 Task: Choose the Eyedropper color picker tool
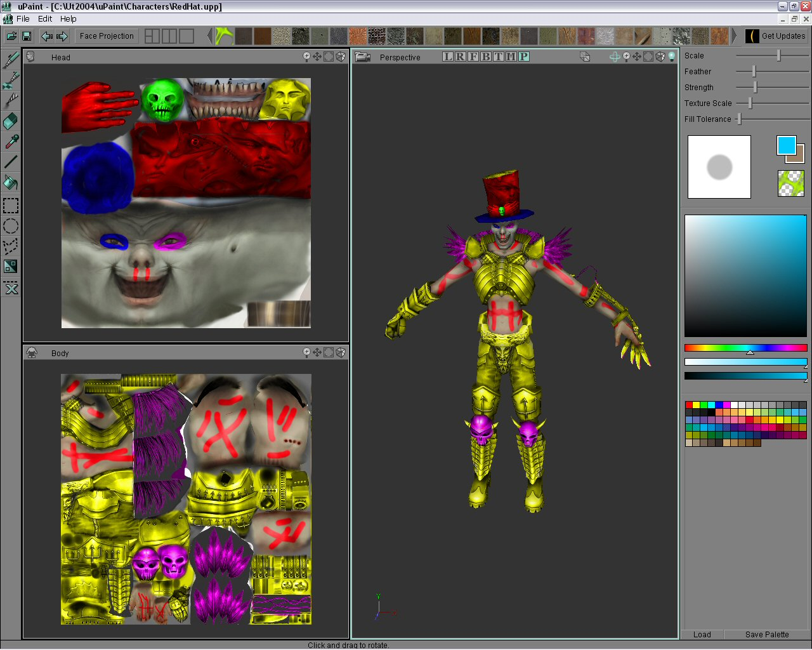click(x=10, y=141)
